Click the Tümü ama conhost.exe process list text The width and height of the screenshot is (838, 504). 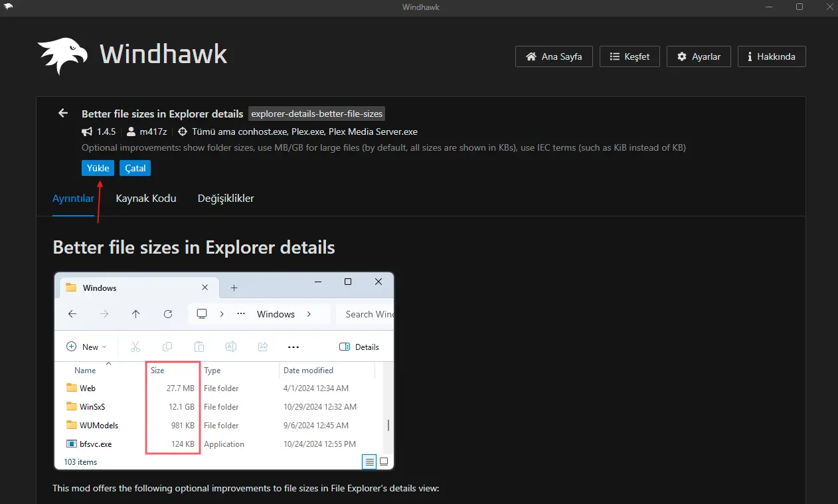(305, 131)
